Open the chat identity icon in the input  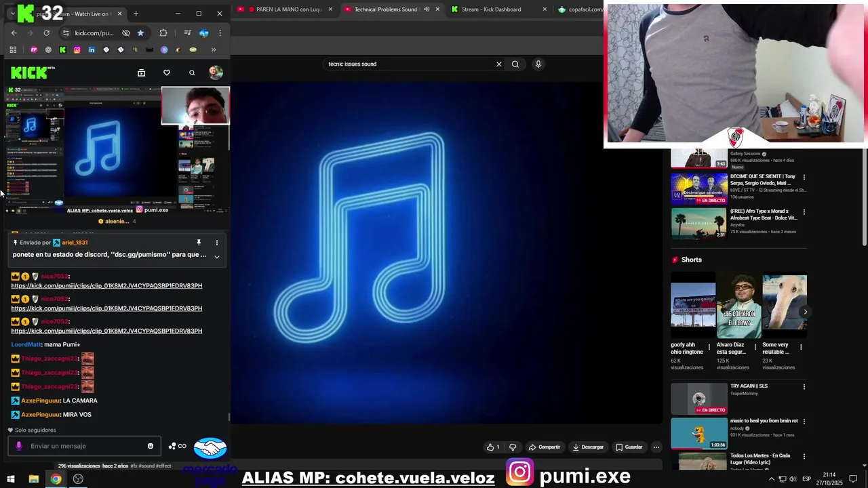(x=18, y=446)
